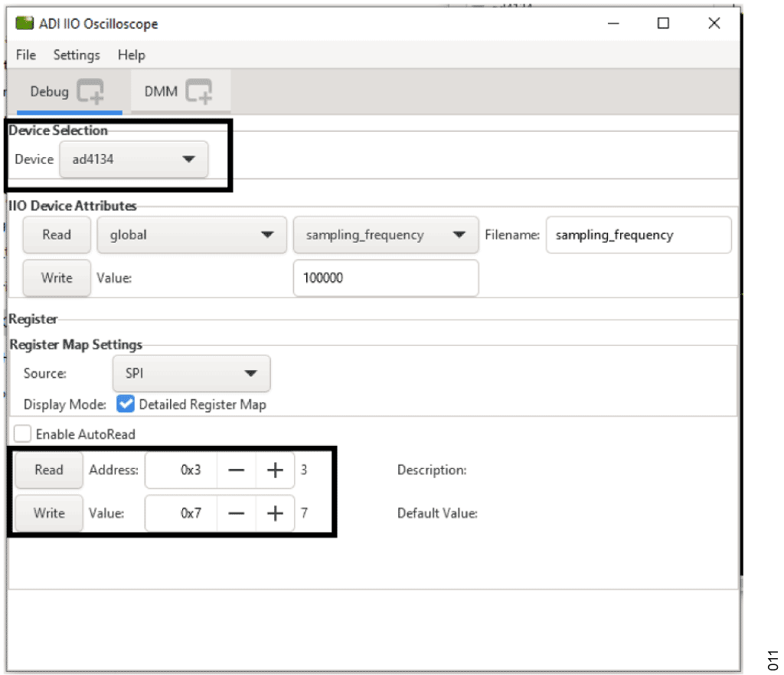Click Read button for IIO device attributes
Screen dimensions: 784x675
tap(57, 235)
